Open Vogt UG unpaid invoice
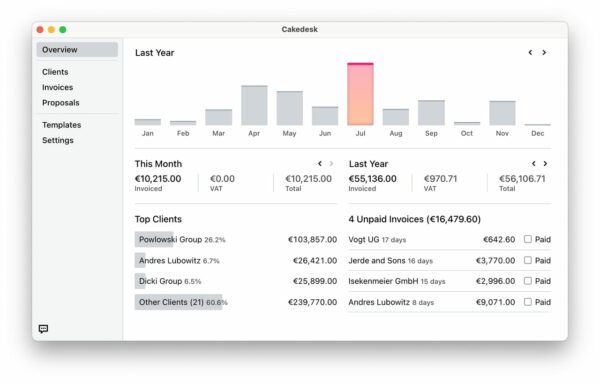Viewport: 600px width, 383px height. click(x=450, y=240)
